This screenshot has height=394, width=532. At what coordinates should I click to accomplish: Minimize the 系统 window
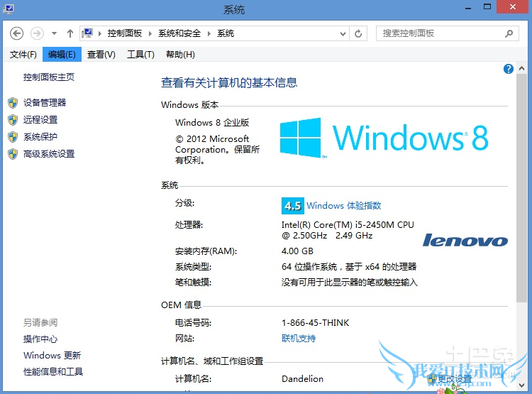pos(468,8)
